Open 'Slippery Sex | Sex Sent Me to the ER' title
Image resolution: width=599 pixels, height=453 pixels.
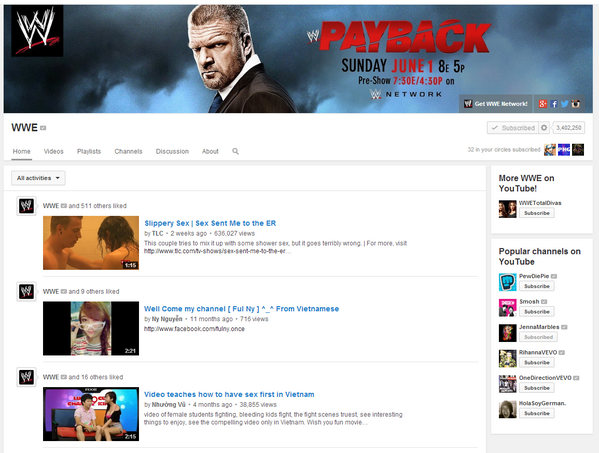click(x=210, y=223)
